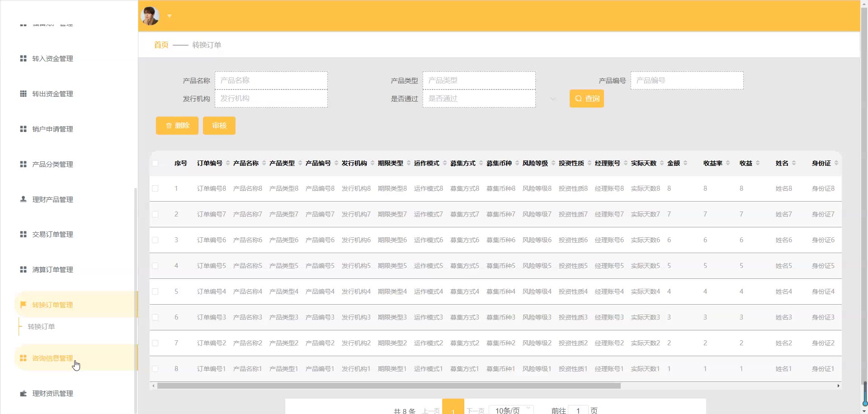Click the flag icon beside 转换订单管理
Screen dimensions: 868x414
23,305
